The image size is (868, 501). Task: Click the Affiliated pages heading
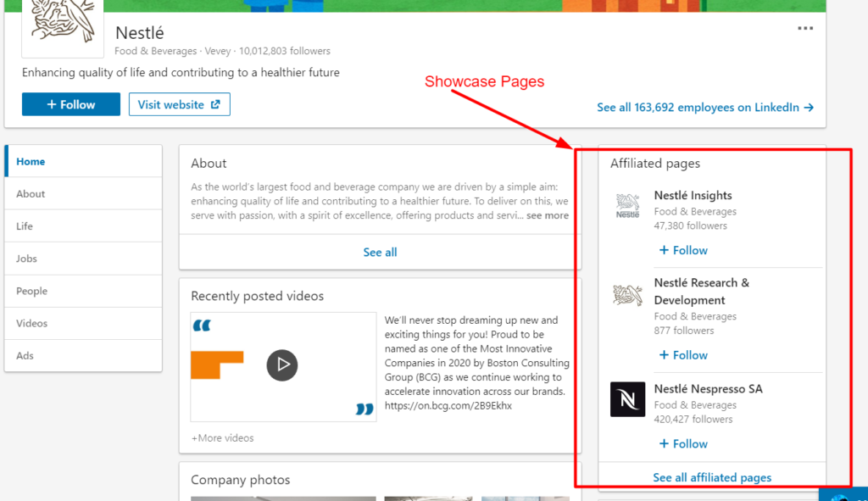coord(655,164)
